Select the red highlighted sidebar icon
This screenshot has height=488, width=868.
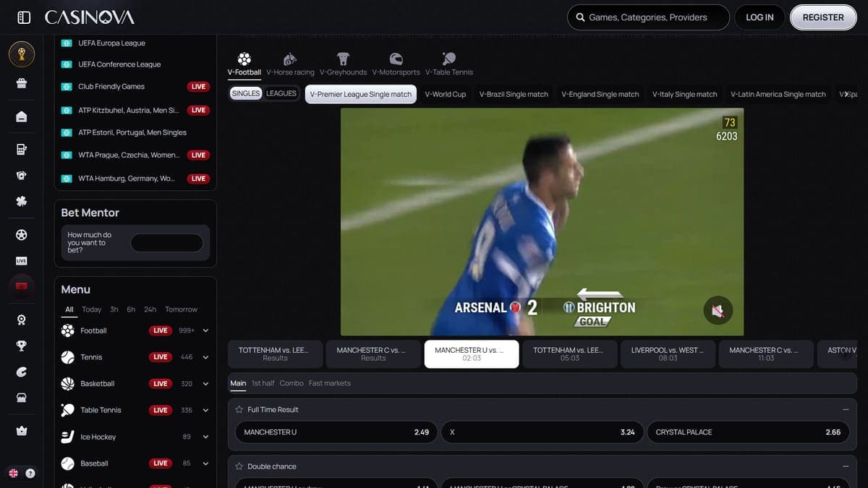(x=22, y=287)
